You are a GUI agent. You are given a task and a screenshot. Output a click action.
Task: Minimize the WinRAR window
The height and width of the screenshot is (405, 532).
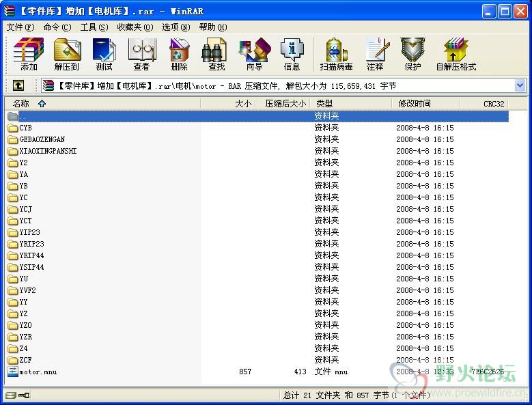[x=488, y=12]
